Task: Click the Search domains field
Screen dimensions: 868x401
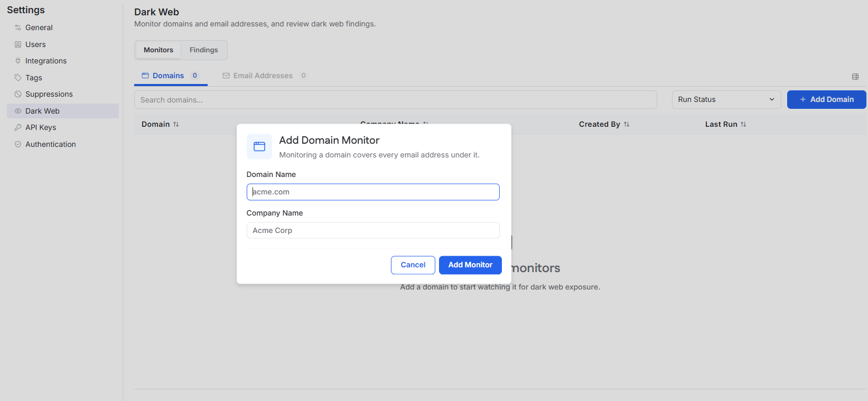Action: [396, 100]
